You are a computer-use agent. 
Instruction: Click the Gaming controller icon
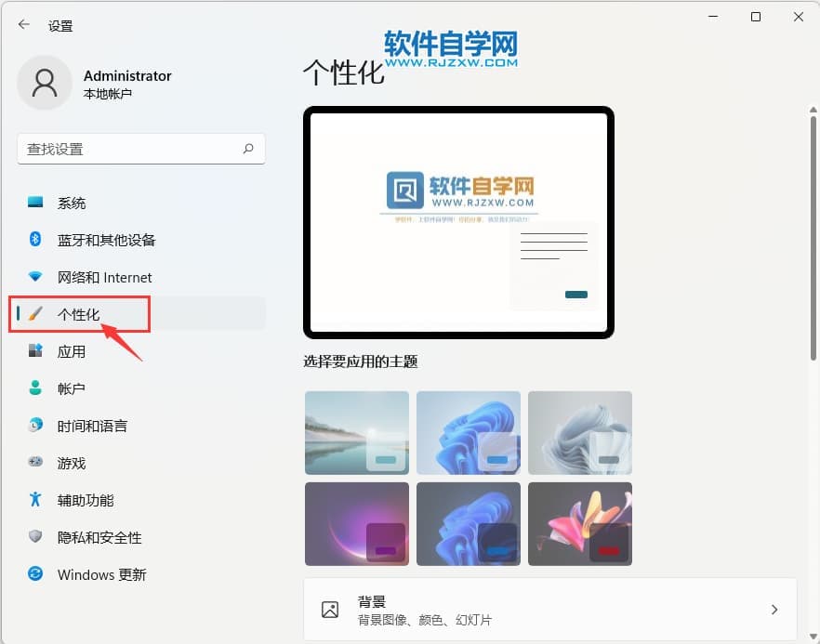(35, 462)
